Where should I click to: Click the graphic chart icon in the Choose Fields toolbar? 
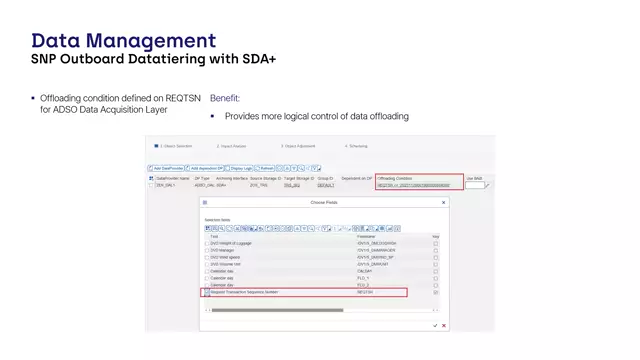tap(389, 229)
